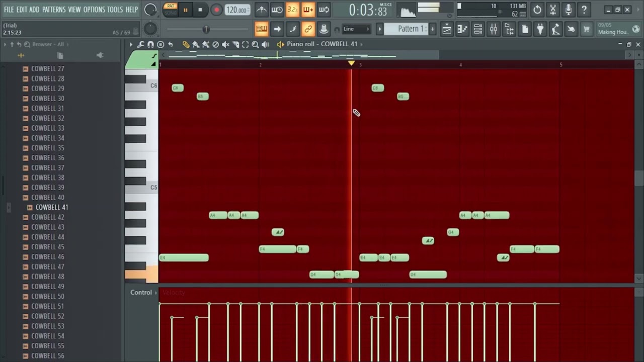Open touch controller hand icon
Screen dimensions: 644x362
(x=571, y=29)
